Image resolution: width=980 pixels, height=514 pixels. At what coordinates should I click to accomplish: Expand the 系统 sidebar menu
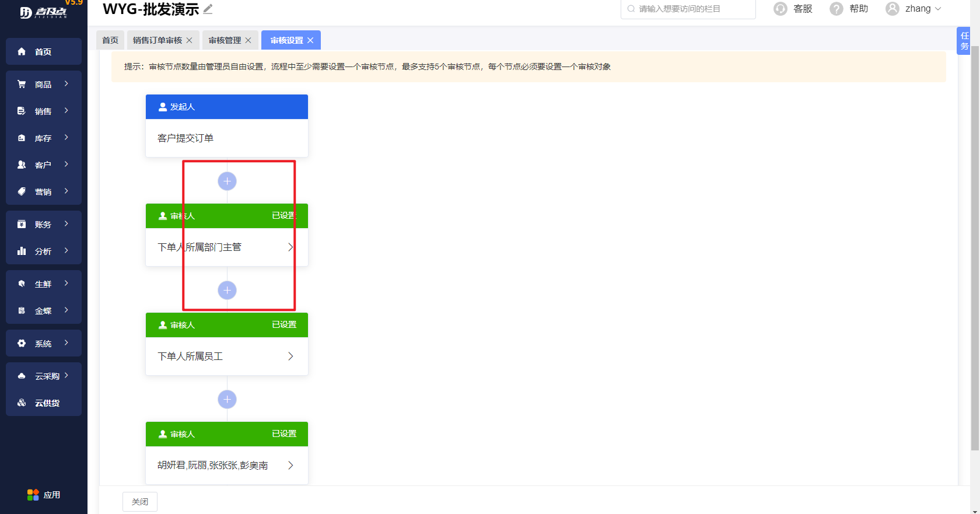pyautogui.click(x=43, y=344)
